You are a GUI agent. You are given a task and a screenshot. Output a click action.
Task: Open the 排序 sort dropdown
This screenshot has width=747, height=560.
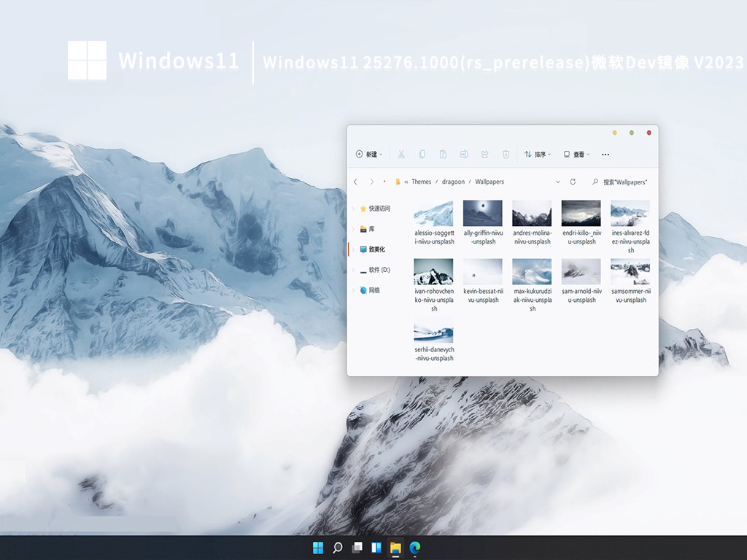click(x=538, y=154)
